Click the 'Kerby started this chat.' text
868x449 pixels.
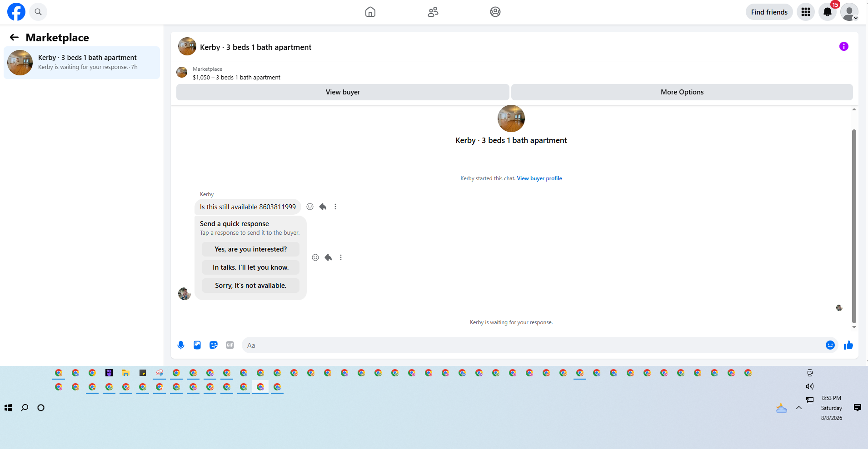click(488, 178)
